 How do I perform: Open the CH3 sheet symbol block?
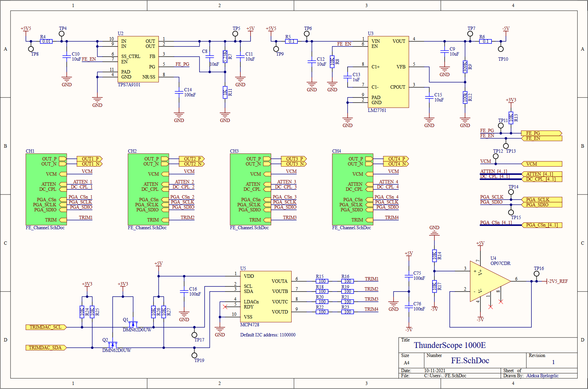[251, 189]
